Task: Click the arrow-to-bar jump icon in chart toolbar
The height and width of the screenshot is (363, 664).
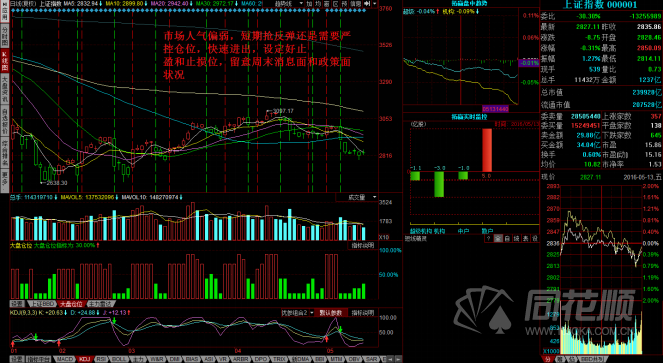Action: click(x=367, y=3)
